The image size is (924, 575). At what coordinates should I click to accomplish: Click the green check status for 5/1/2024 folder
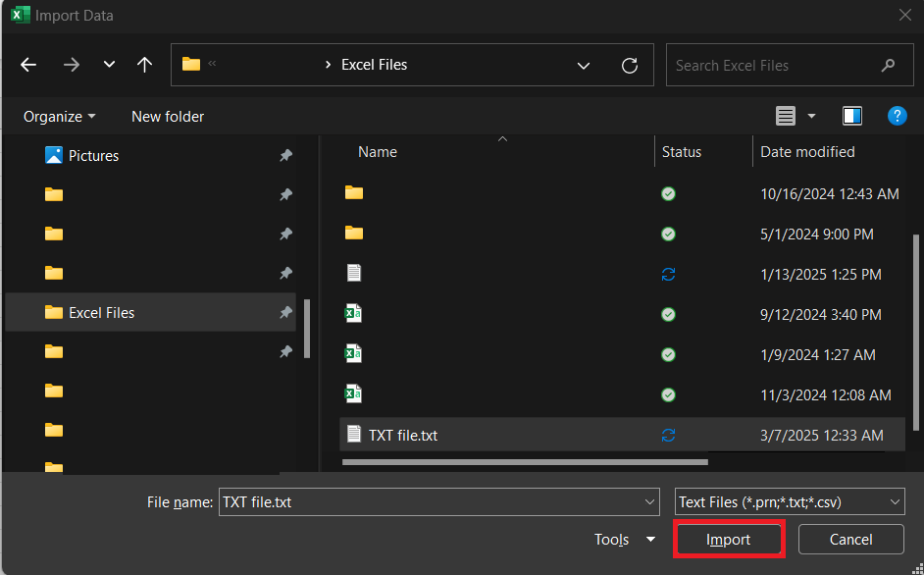(668, 235)
